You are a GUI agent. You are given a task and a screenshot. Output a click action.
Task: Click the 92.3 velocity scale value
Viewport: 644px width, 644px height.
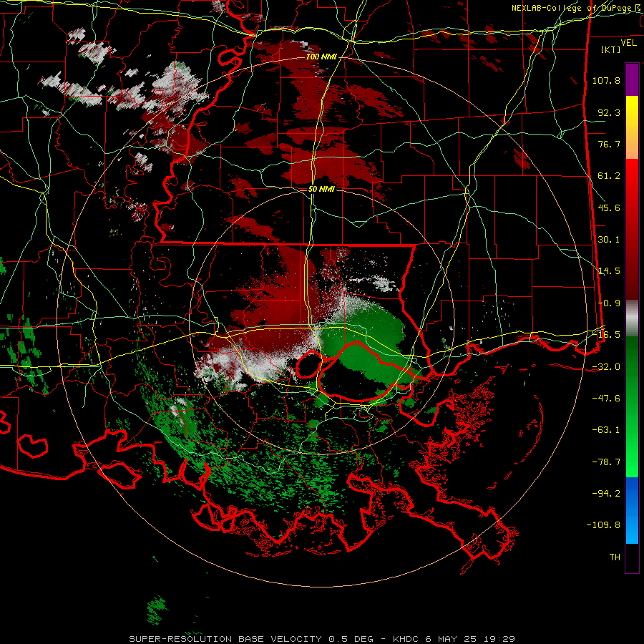(x=609, y=112)
